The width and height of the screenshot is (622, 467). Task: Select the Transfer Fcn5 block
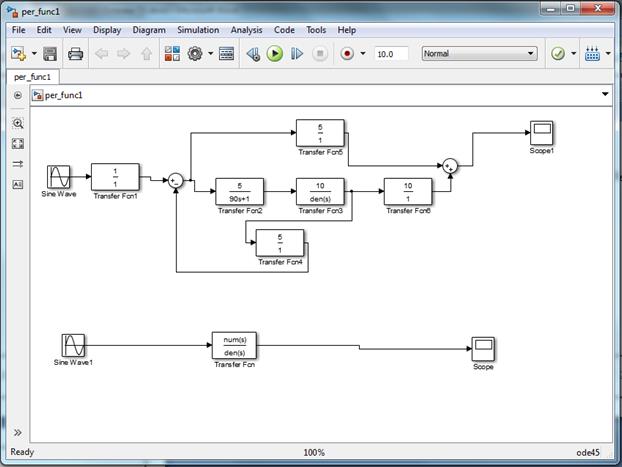[x=320, y=133]
